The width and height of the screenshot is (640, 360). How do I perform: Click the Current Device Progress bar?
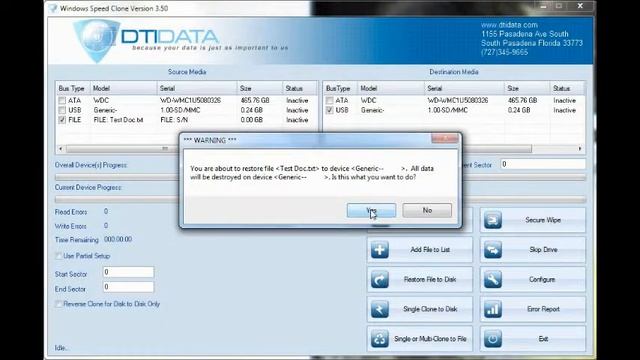pos(320,200)
